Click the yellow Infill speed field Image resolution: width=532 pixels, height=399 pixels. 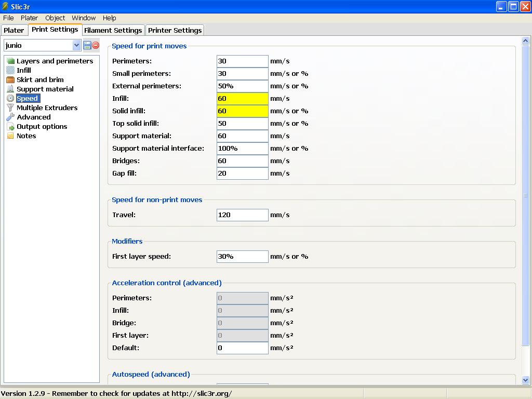tap(242, 98)
